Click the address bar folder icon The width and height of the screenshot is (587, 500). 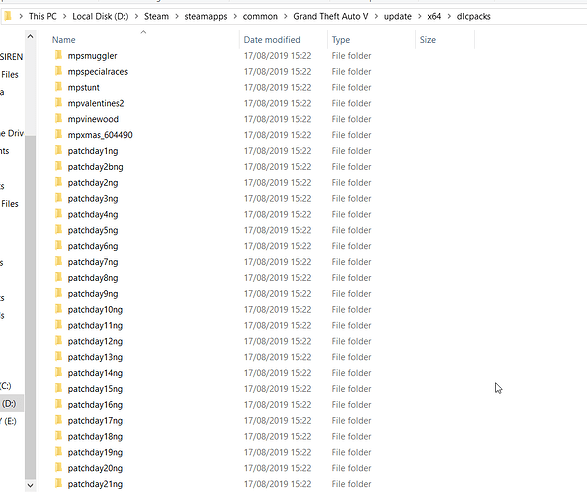pyautogui.click(x=8, y=16)
